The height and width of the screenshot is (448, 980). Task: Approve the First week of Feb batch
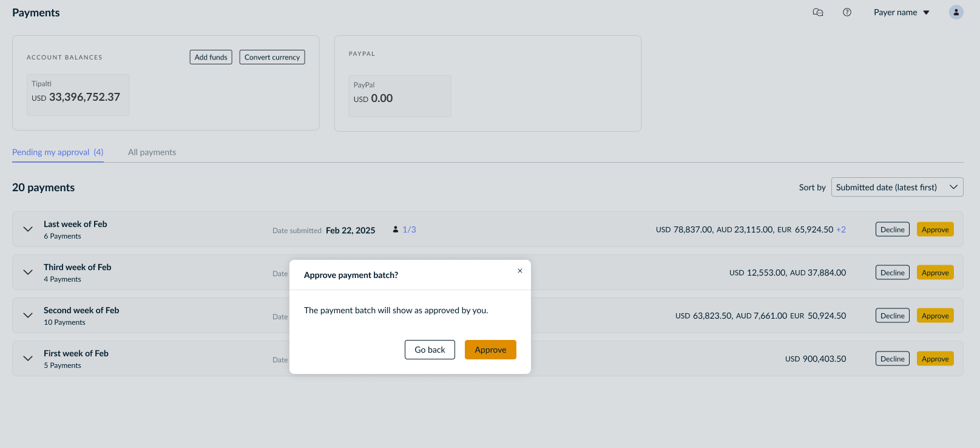coord(935,359)
